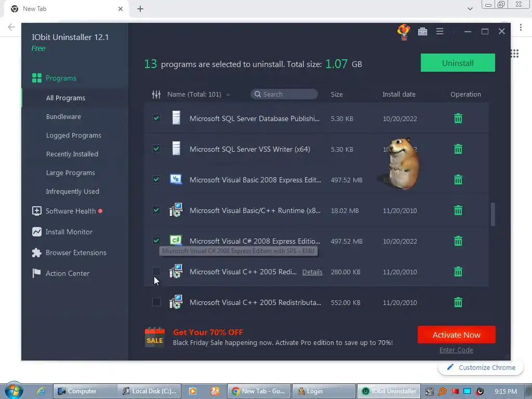Click the green Uninstall button
Image resolution: width=532 pixels, height=399 pixels.
click(x=458, y=63)
